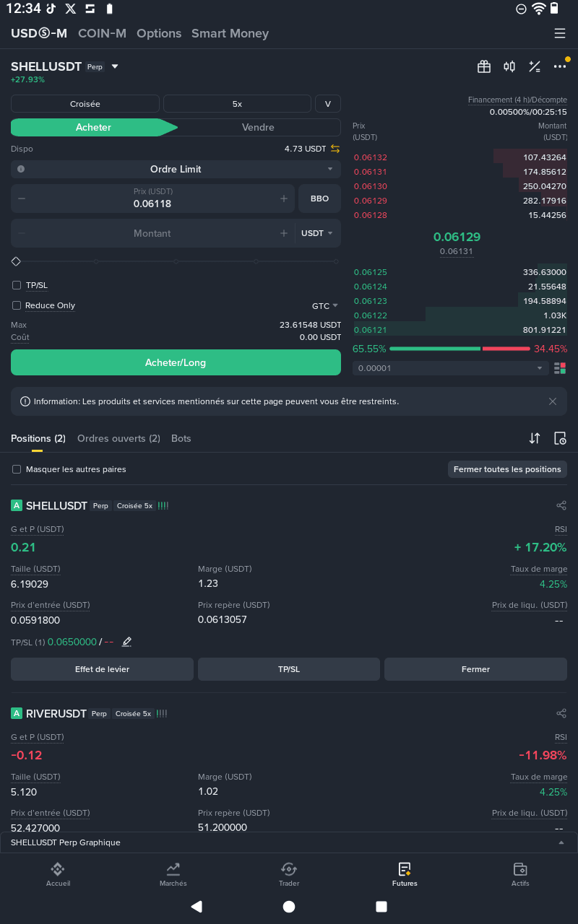This screenshot has width=578, height=924.
Task: Open the 5x leverage selector
Action: (237, 104)
